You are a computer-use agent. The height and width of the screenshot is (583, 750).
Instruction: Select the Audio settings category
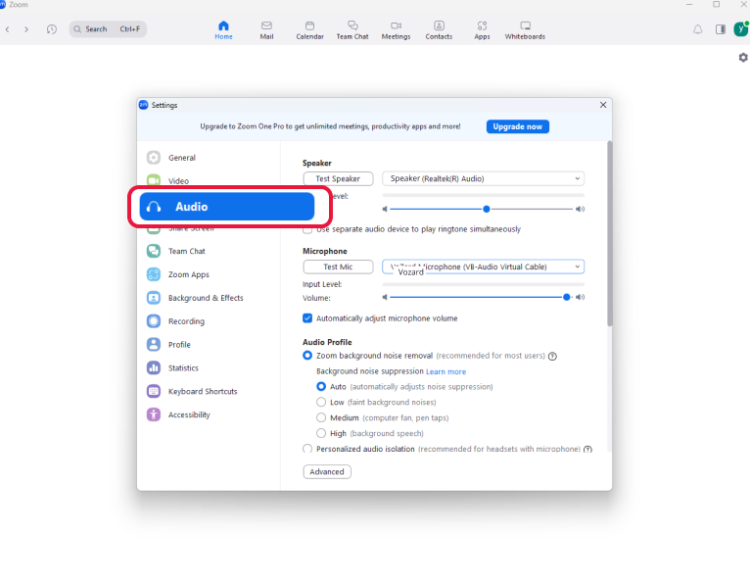(x=227, y=207)
